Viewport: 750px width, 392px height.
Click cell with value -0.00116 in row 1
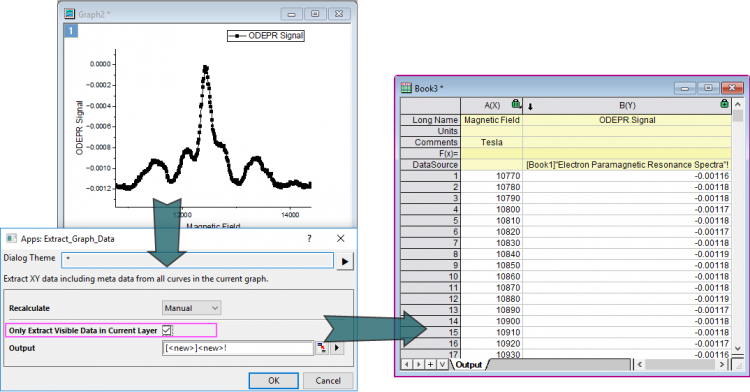pos(627,175)
